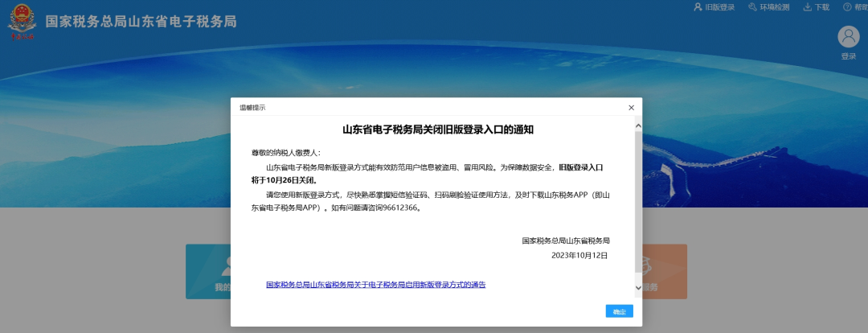Viewport: 868px width, 333px height.
Task: Click the greeting 尊敬的纳税人缴费人
Action: point(285,152)
